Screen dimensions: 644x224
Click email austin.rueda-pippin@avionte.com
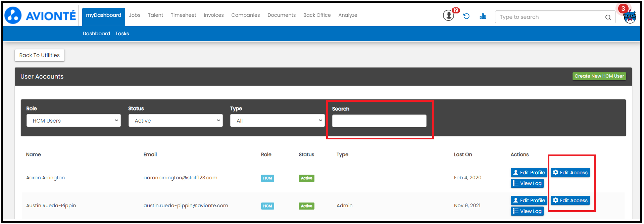[x=186, y=206]
